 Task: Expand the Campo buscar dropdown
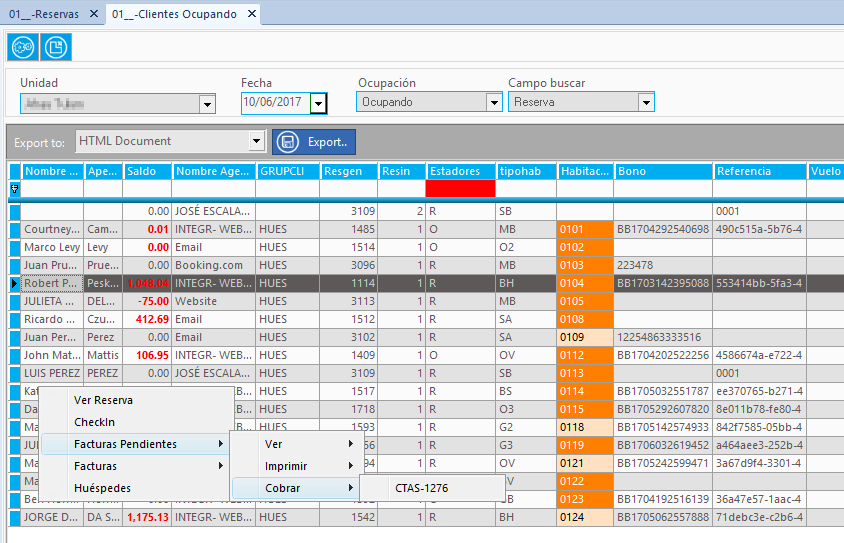tap(646, 102)
